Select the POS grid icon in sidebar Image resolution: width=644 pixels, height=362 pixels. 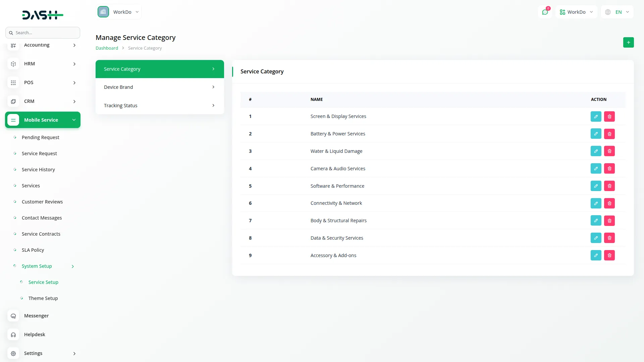click(13, 82)
